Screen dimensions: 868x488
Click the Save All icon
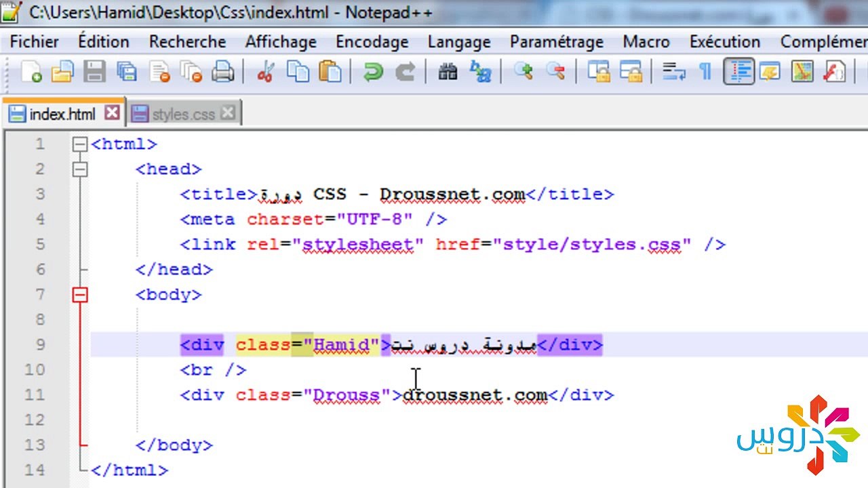[x=127, y=71]
